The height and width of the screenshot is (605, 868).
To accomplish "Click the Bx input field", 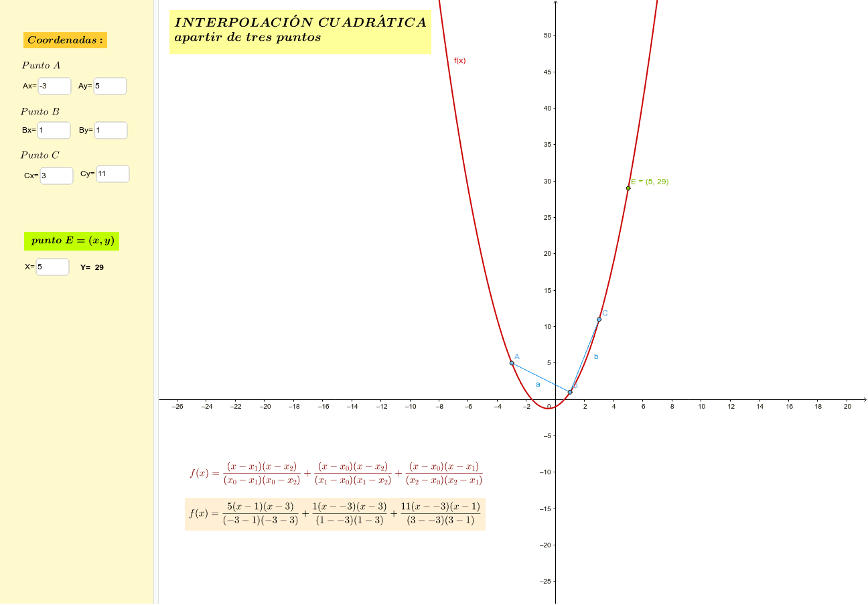I will (54, 130).
